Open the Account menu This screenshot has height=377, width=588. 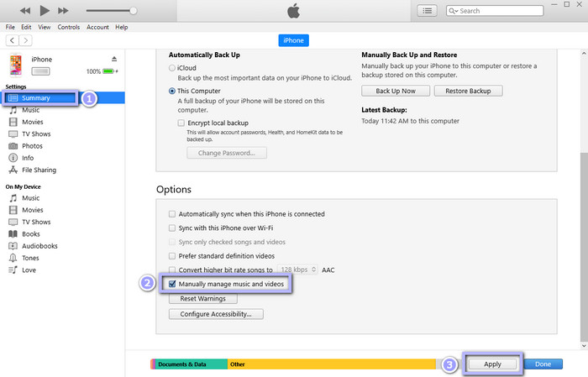coord(97,27)
